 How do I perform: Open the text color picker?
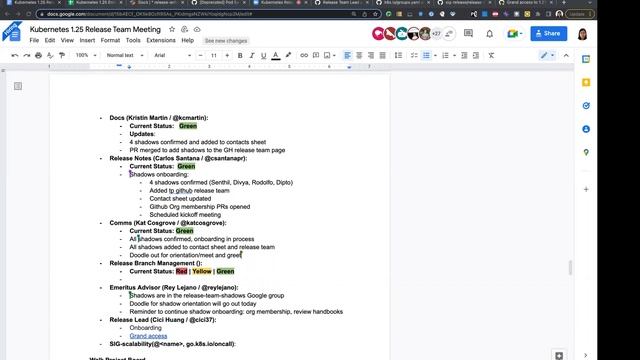(x=276, y=56)
